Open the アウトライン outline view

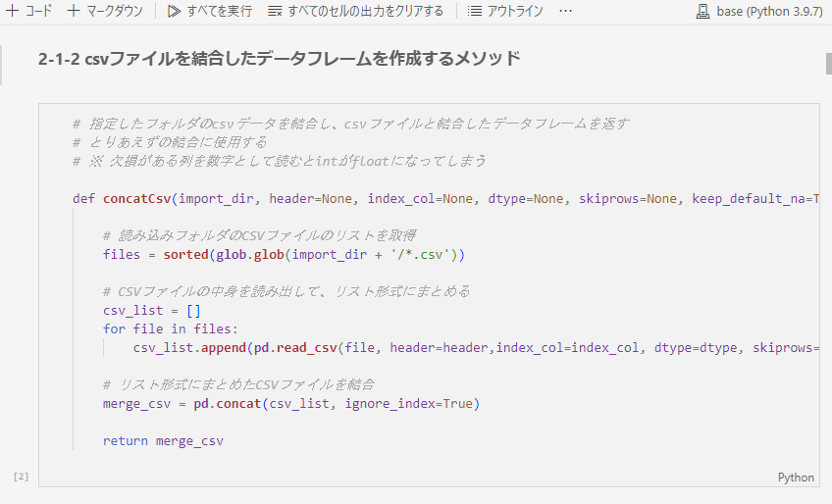(x=505, y=11)
